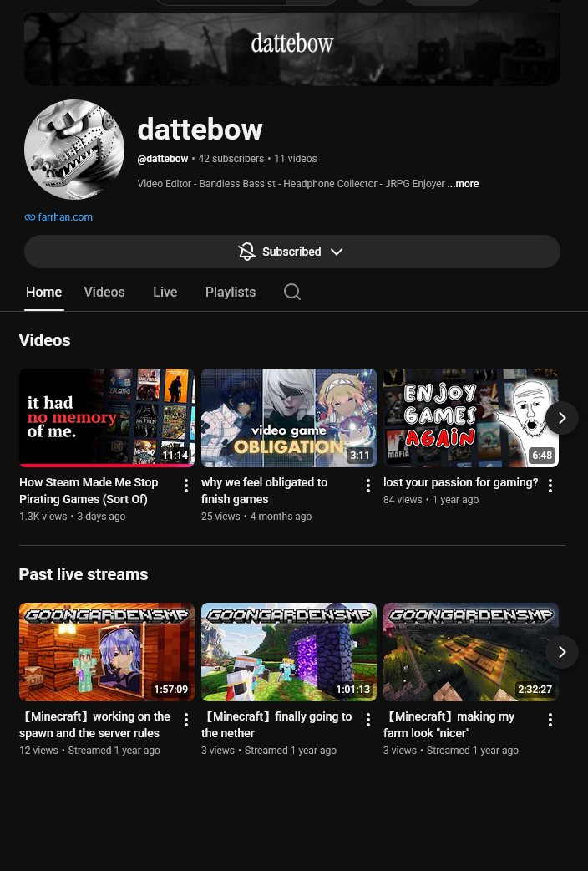
Task: Select the Home tab
Action: 44,293
